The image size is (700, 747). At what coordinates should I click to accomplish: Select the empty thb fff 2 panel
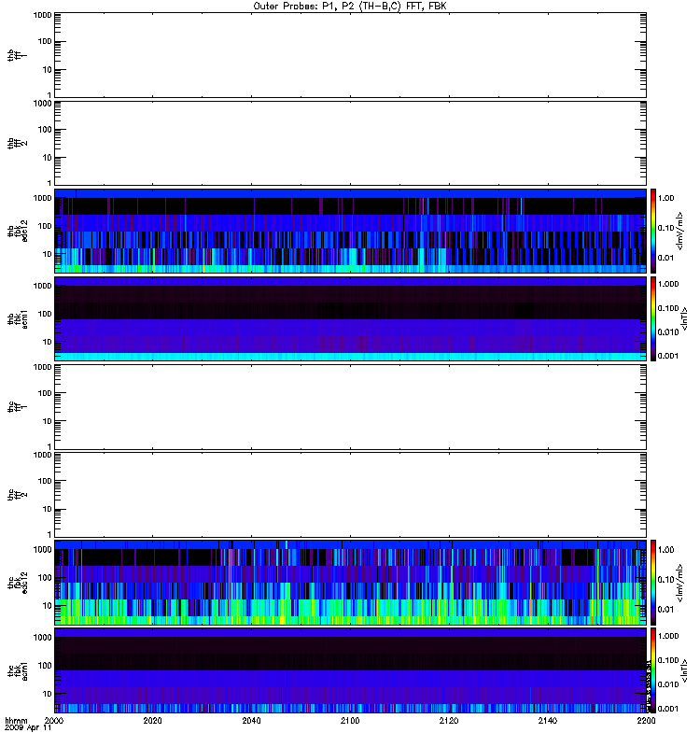click(350, 143)
